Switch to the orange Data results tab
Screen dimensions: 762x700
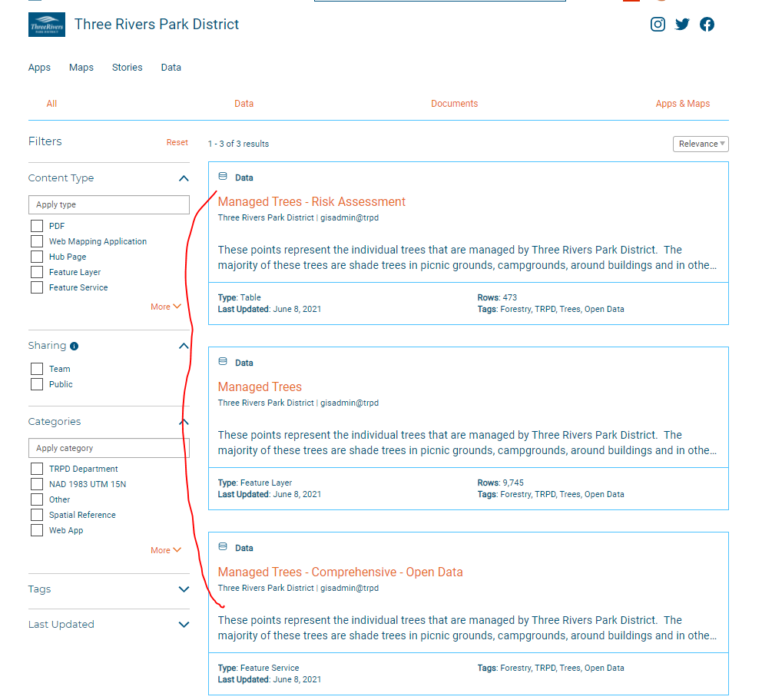[x=244, y=104]
